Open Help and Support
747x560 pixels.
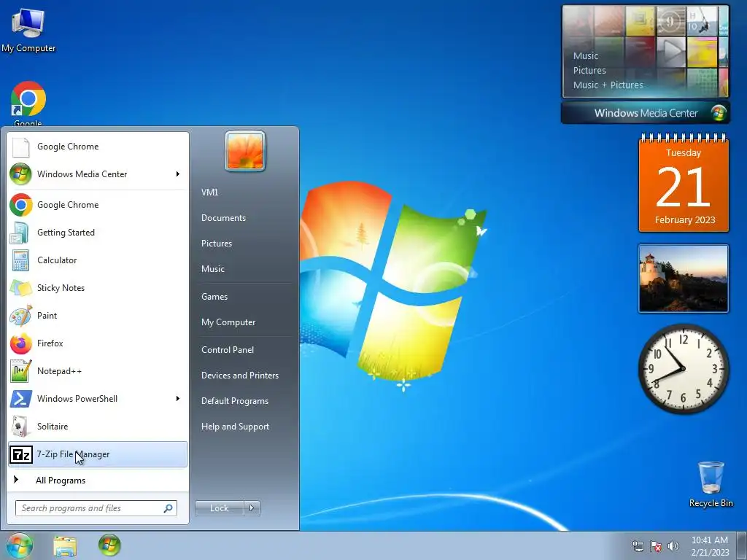point(235,427)
